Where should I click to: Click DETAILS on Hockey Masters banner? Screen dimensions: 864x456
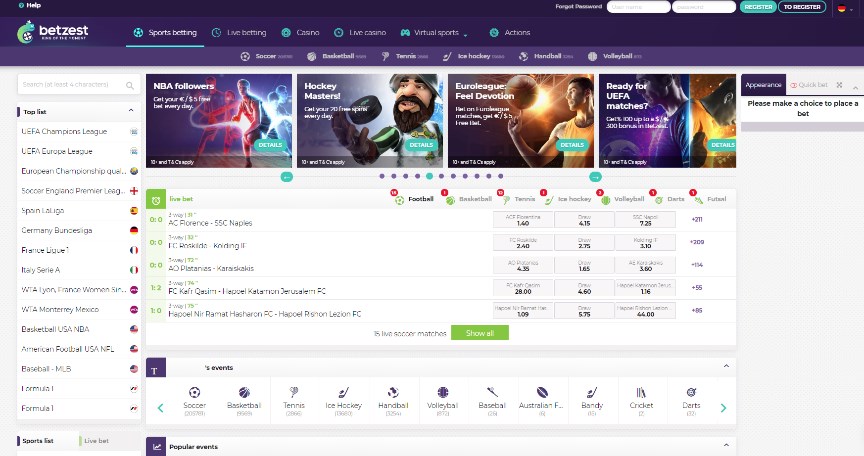point(421,145)
